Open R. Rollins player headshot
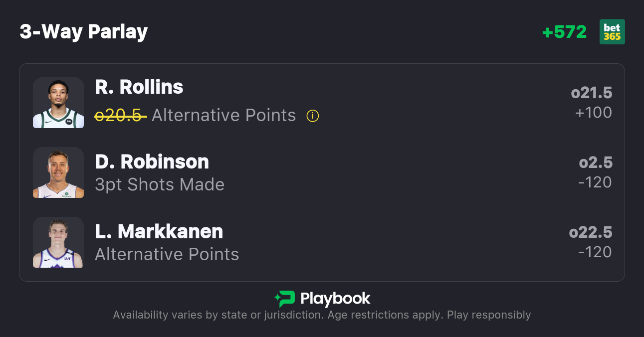 58,103
